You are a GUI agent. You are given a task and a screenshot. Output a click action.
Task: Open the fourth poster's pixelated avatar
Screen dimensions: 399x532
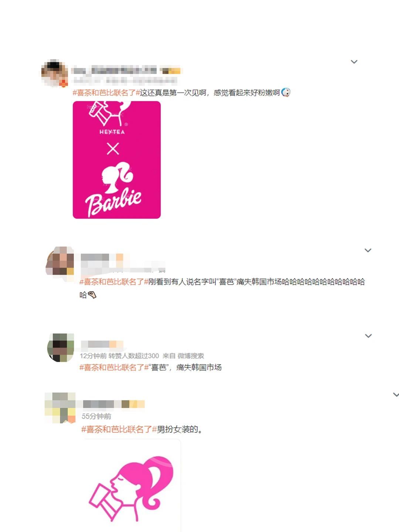[60, 408]
